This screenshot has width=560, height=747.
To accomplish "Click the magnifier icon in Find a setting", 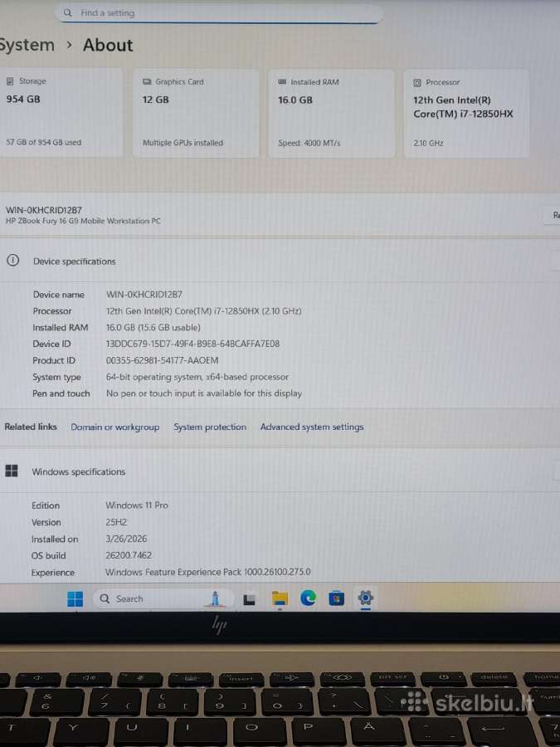I will (x=68, y=12).
